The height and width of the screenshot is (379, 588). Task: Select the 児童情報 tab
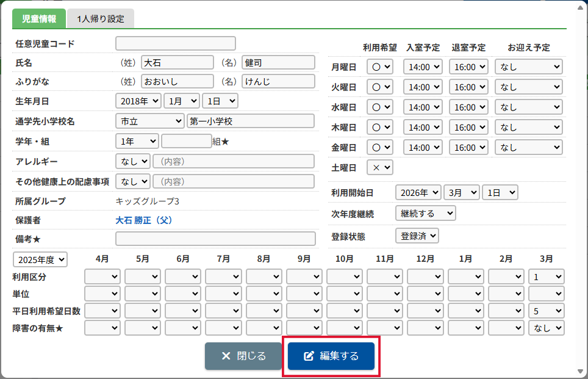[39, 19]
